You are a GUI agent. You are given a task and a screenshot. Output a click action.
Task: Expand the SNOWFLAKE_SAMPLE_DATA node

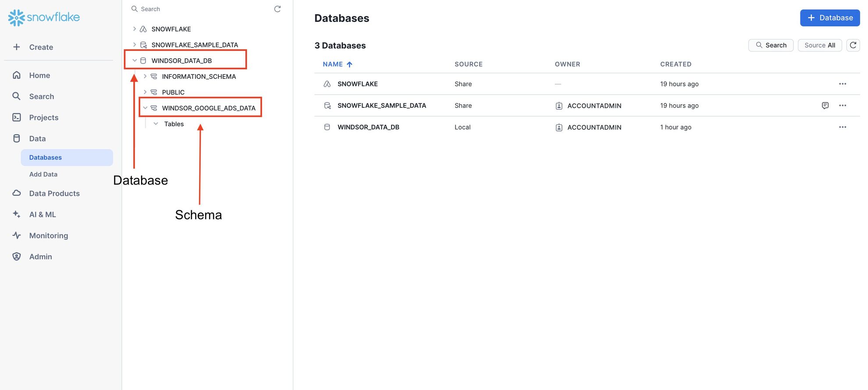[x=135, y=45]
